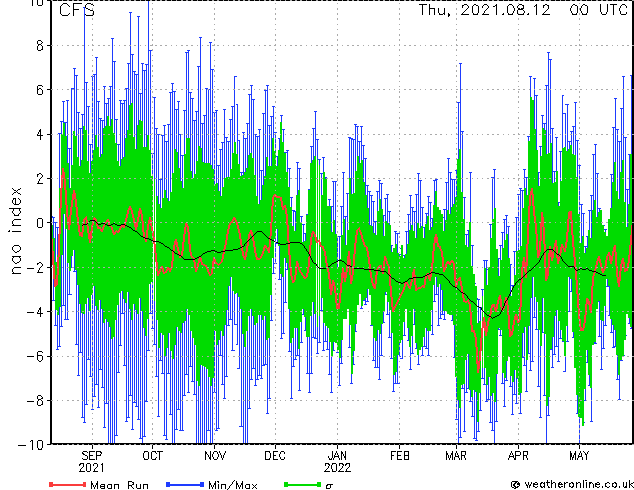Screen dimensions: 634x490
Task: Click the FEB axis label
Action: (399, 456)
